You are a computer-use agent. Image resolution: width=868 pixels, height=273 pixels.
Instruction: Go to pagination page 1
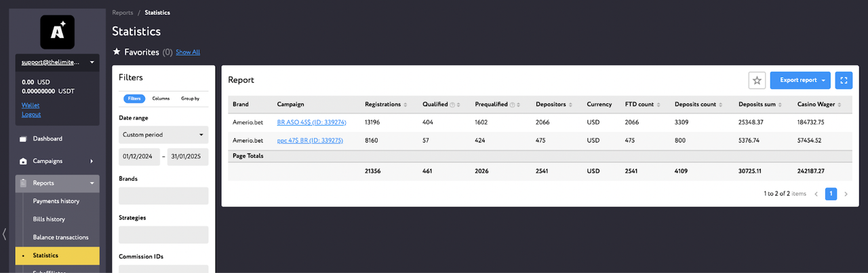click(x=831, y=194)
